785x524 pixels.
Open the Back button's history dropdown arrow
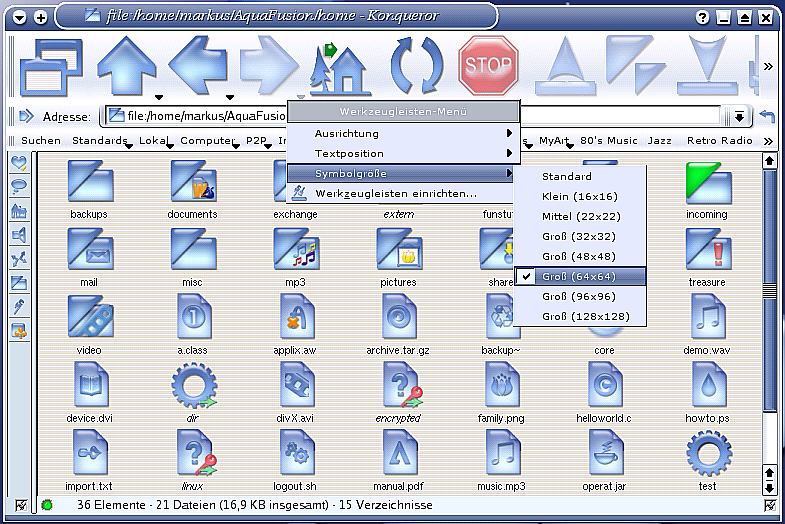click(230, 97)
